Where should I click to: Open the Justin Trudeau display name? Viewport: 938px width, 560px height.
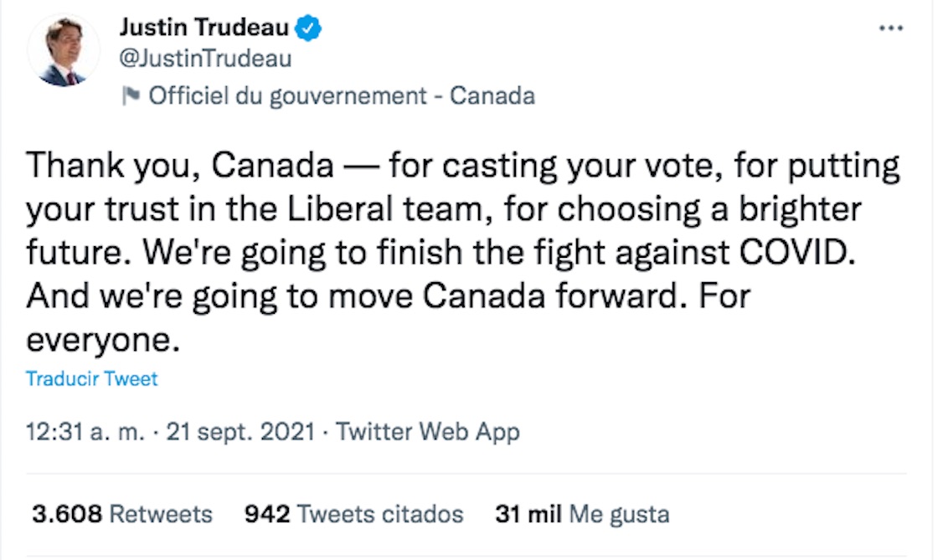[204, 28]
